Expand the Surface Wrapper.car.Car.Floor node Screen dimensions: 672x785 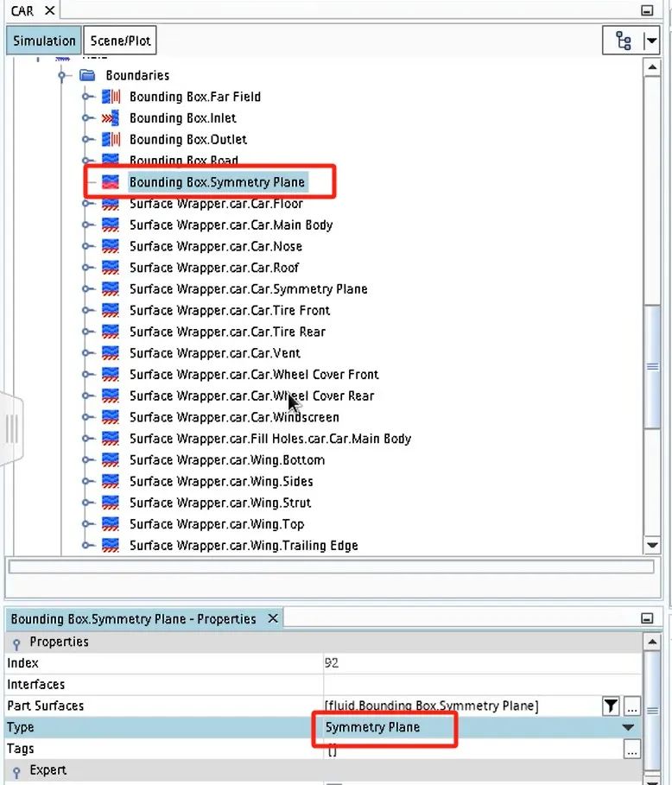(86, 204)
